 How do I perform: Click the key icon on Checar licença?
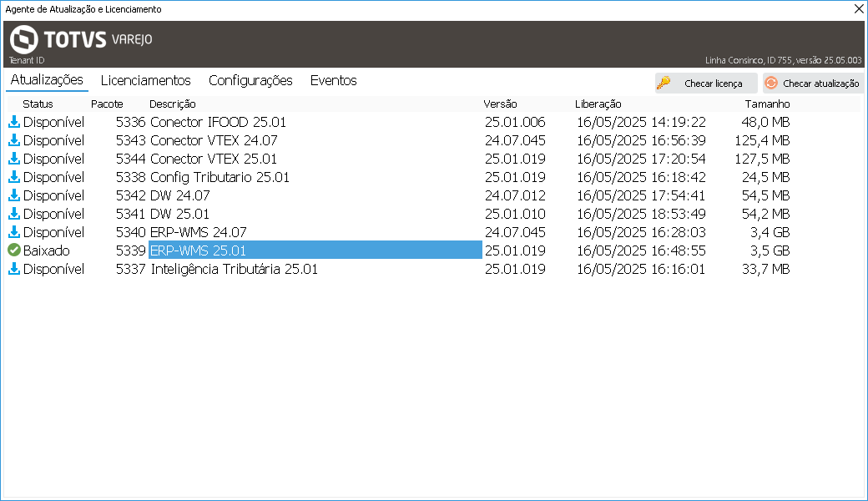(664, 83)
